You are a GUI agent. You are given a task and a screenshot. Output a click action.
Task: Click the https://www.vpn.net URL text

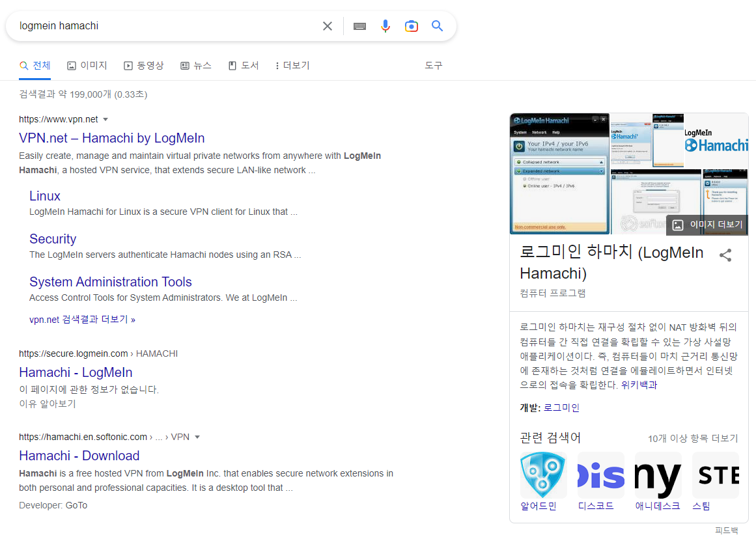(x=59, y=120)
